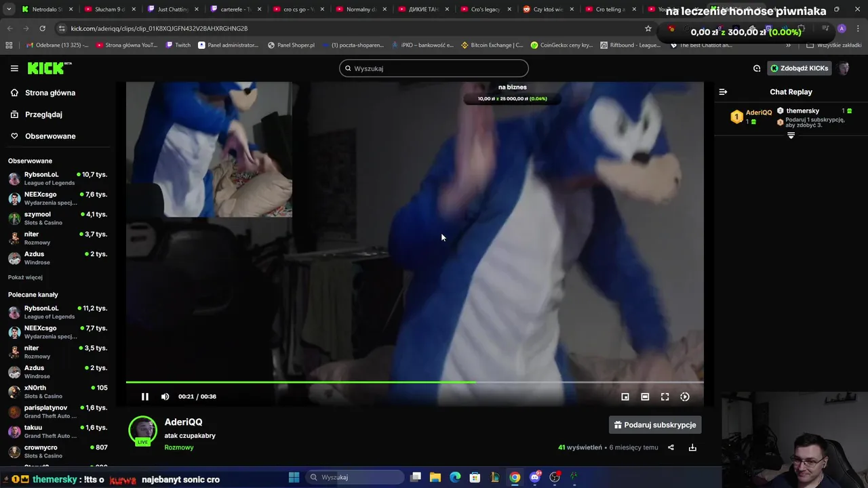
Task: Go to Strona główna
Action: pos(50,93)
